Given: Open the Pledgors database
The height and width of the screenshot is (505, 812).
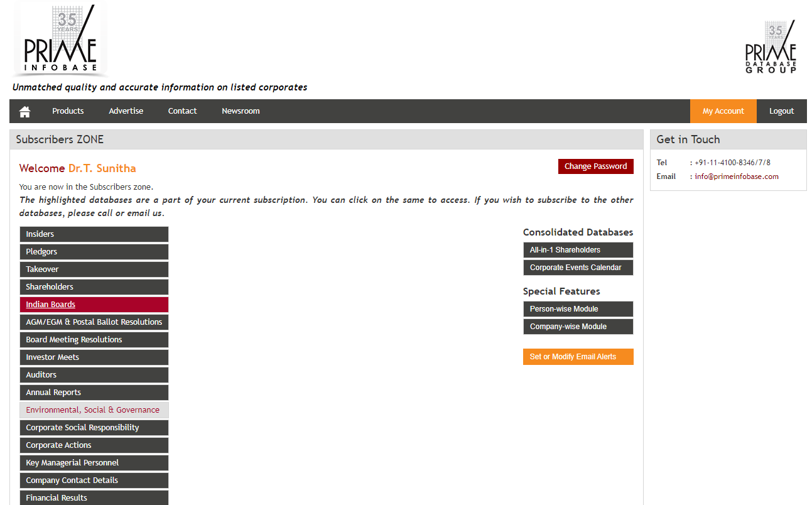Looking at the screenshot, I should click(41, 252).
